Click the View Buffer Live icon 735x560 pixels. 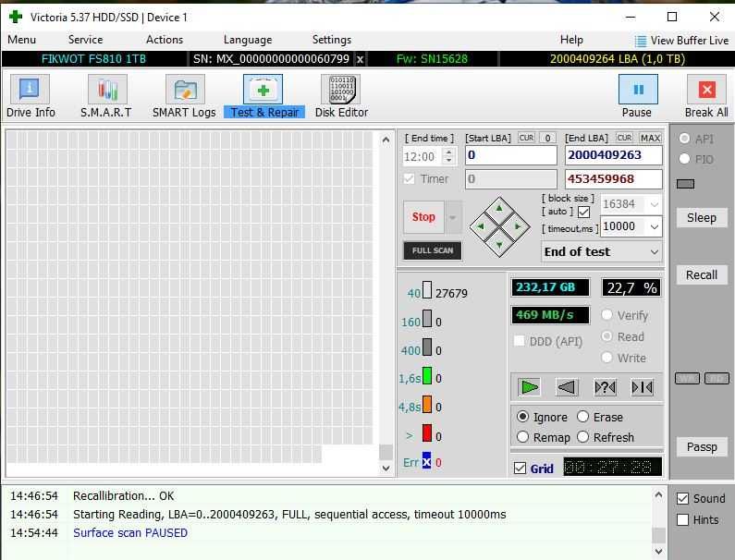[x=641, y=42]
